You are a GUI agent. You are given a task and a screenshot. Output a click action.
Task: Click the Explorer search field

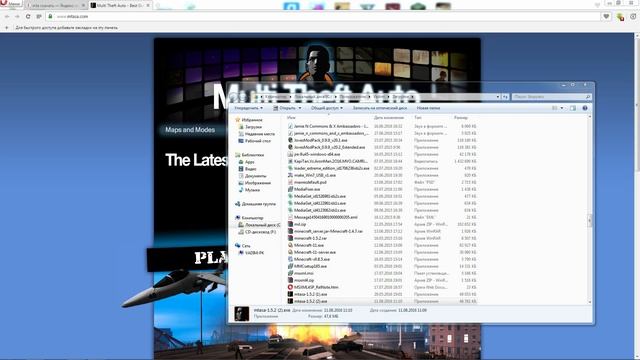(551, 97)
